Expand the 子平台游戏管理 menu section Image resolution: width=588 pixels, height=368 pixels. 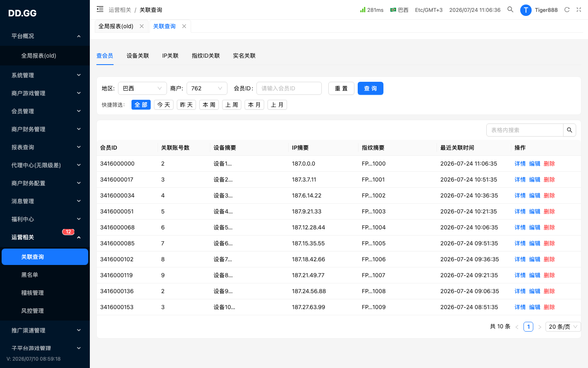coord(45,348)
